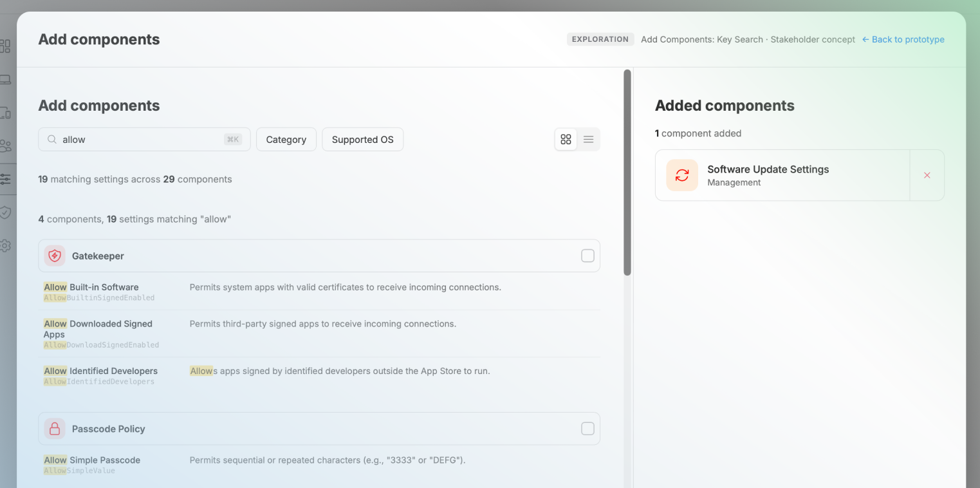Open the settings gear in the left sidebar
The image size is (980, 488).
click(x=6, y=245)
